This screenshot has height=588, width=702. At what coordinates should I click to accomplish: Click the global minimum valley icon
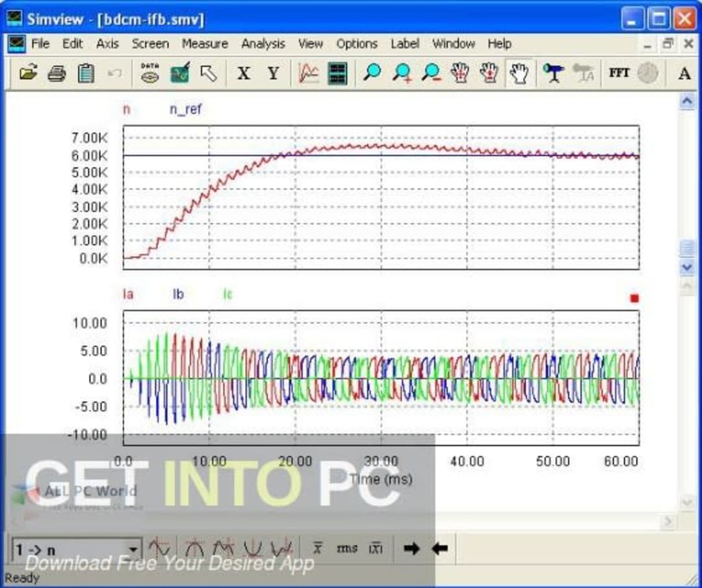(253, 548)
